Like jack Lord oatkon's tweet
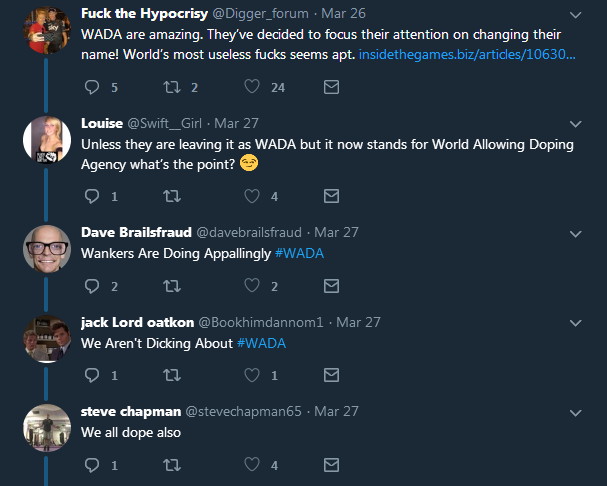The image size is (607, 486). coord(253,375)
